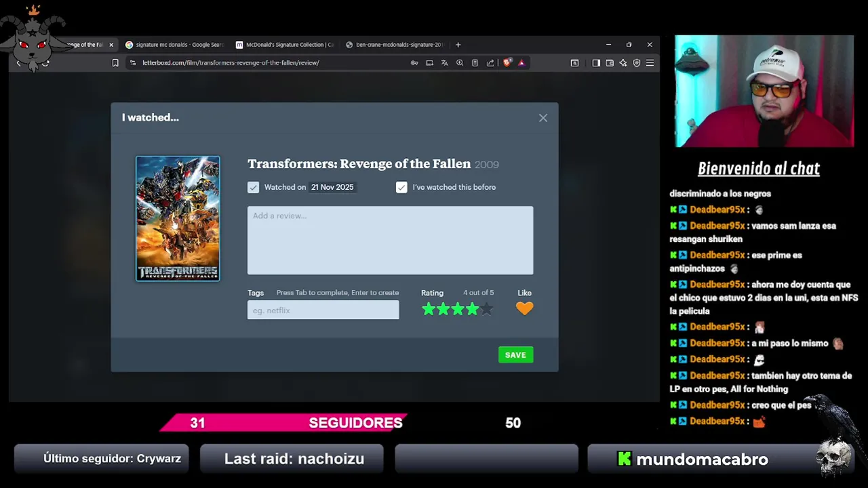Click the 2009 release year link
Screen dimensions: 868x488
click(x=486, y=165)
